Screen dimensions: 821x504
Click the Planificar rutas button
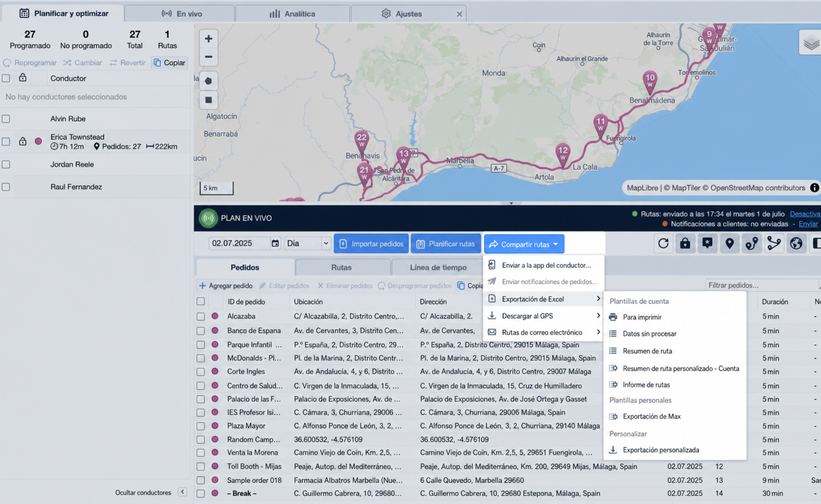tap(446, 244)
